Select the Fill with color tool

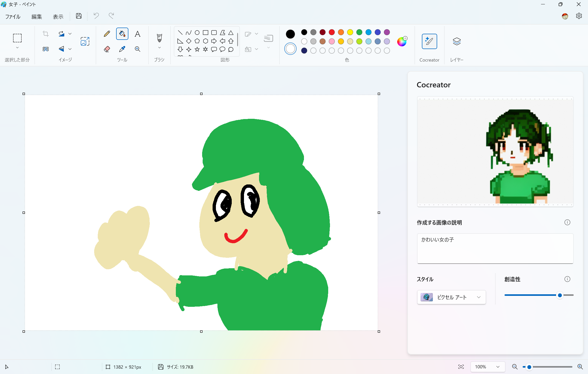122,33
